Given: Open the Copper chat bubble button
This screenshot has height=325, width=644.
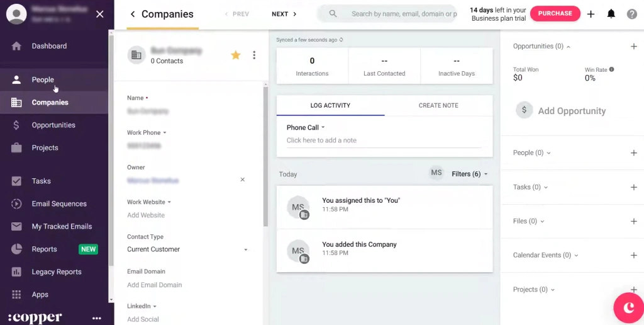Looking at the screenshot, I should pyautogui.click(x=628, y=308).
